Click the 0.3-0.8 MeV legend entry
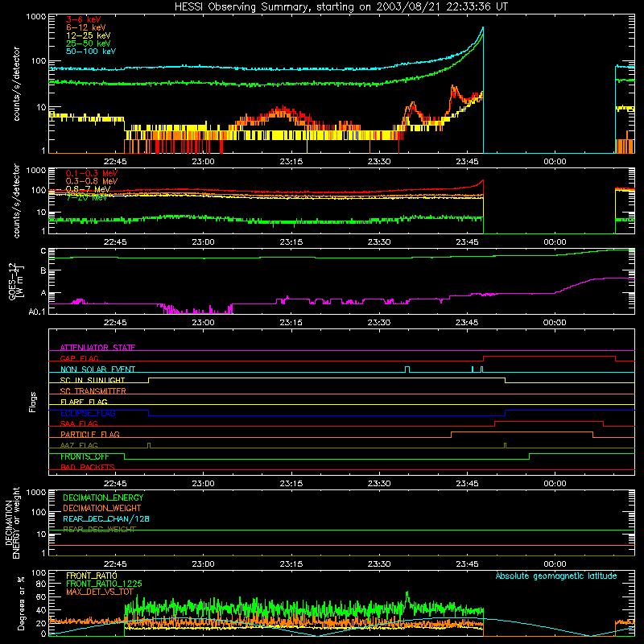644x644 pixels. (x=92, y=181)
